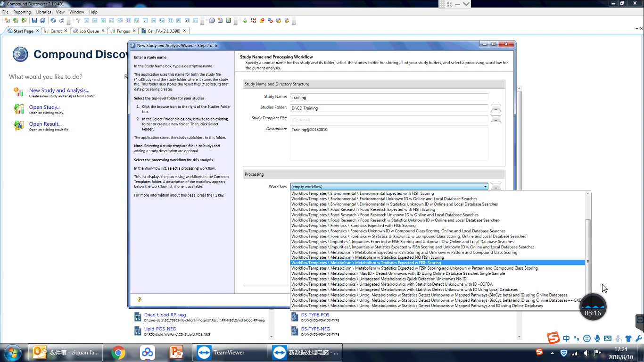644x362 pixels.
Task: Close the Fungus tab
Action: (134, 31)
